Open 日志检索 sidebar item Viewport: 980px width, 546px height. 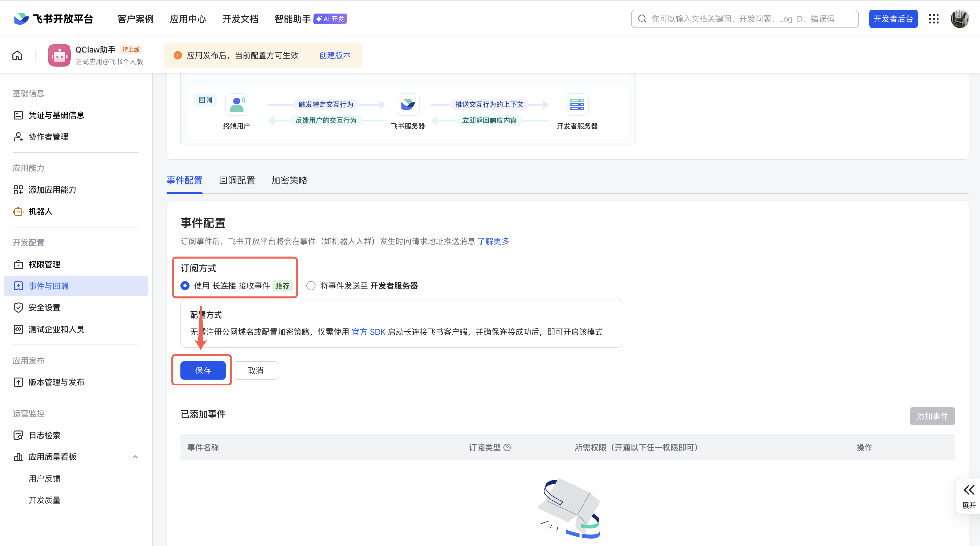[x=44, y=435]
